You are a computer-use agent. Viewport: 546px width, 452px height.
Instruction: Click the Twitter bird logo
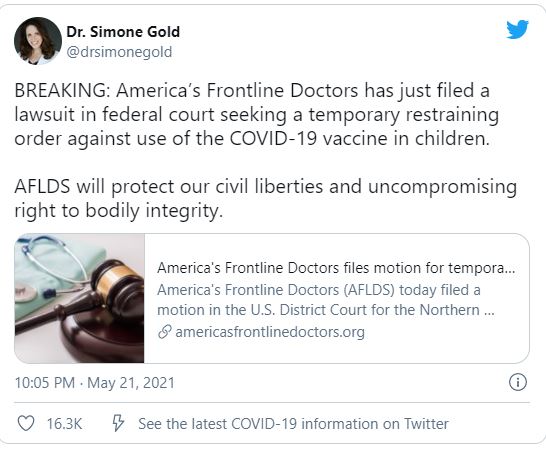517,29
